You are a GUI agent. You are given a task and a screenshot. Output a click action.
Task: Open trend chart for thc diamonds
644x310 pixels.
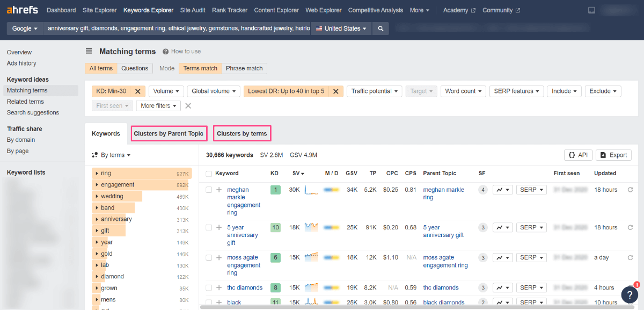point(503,287)
